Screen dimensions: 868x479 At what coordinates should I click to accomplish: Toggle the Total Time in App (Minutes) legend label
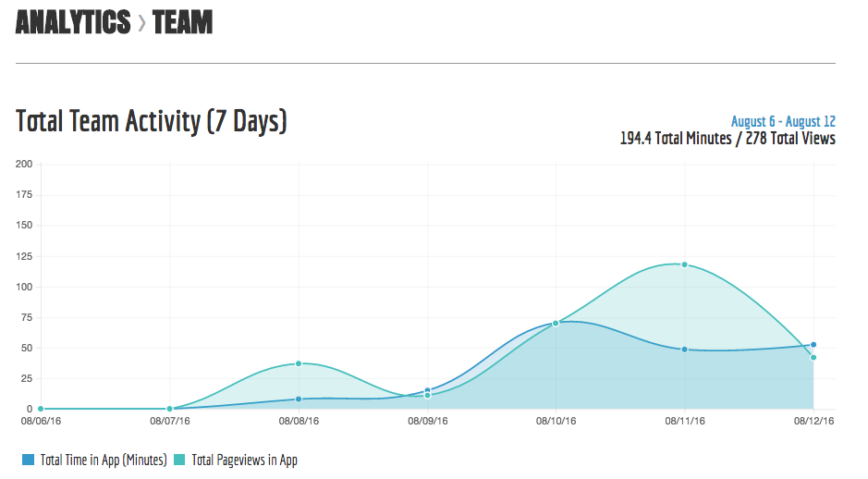(x=104, y=460)
